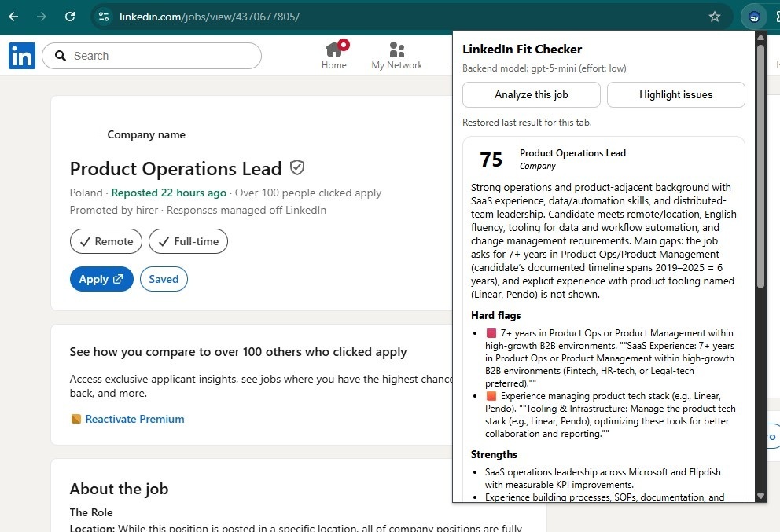Click the LinkedIn logo
This screenshot has width=780, height=532.
[x=22, y=56]
